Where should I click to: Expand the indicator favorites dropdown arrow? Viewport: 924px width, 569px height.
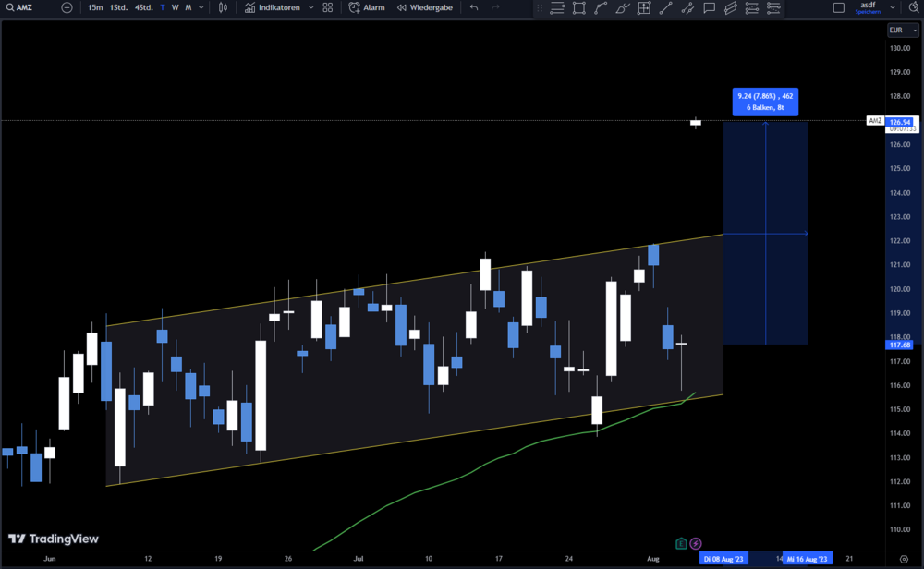point(311,7)
